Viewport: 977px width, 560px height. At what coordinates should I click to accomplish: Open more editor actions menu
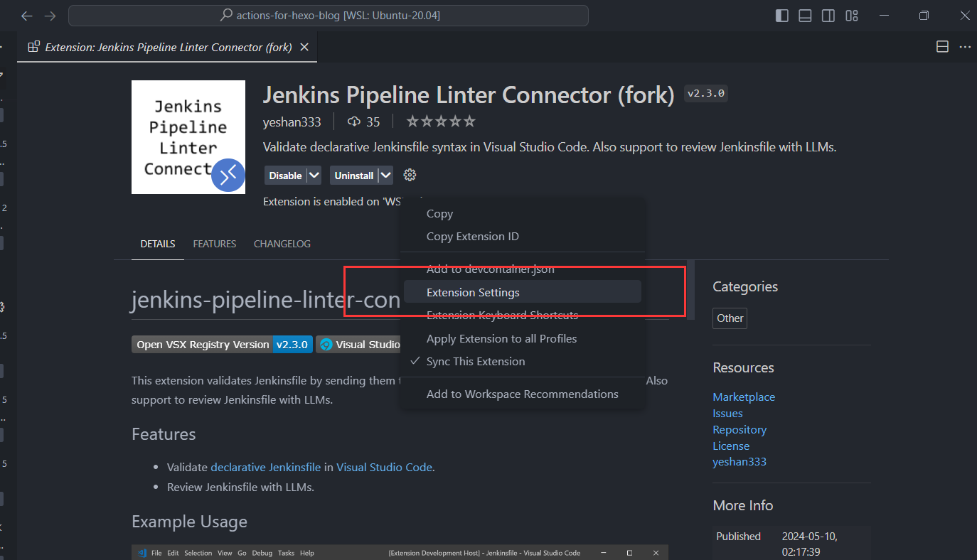coord(965,46)
